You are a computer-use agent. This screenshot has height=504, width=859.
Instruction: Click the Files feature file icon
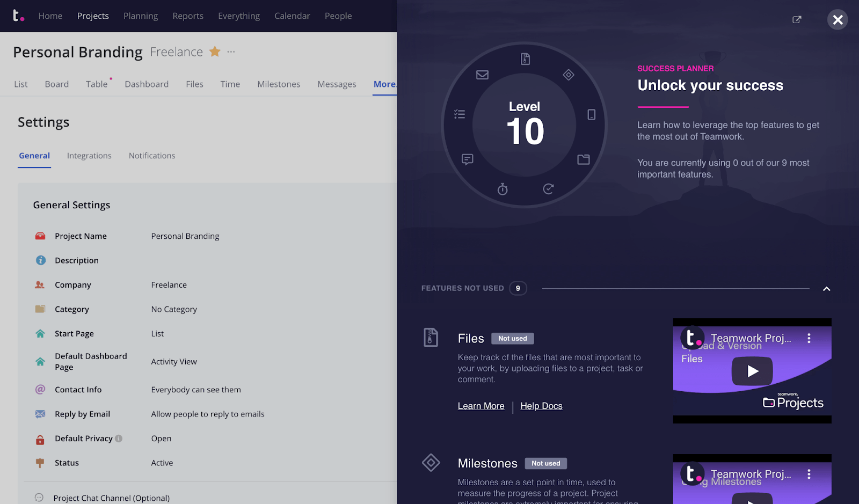(x=431, y=338)
